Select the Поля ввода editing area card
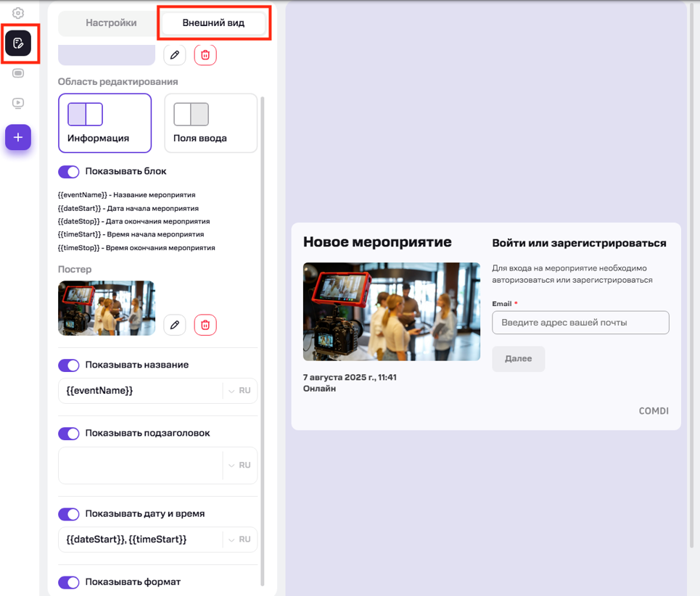Viewport: 700px width, 596px height. 210,123
